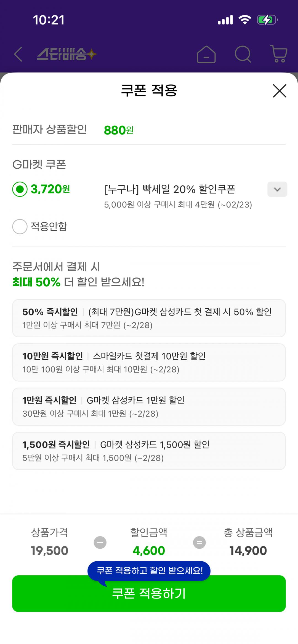Expand the 빡세일 20% coupon dropdown
Screen dimensions: 298x644
[277, 189]
